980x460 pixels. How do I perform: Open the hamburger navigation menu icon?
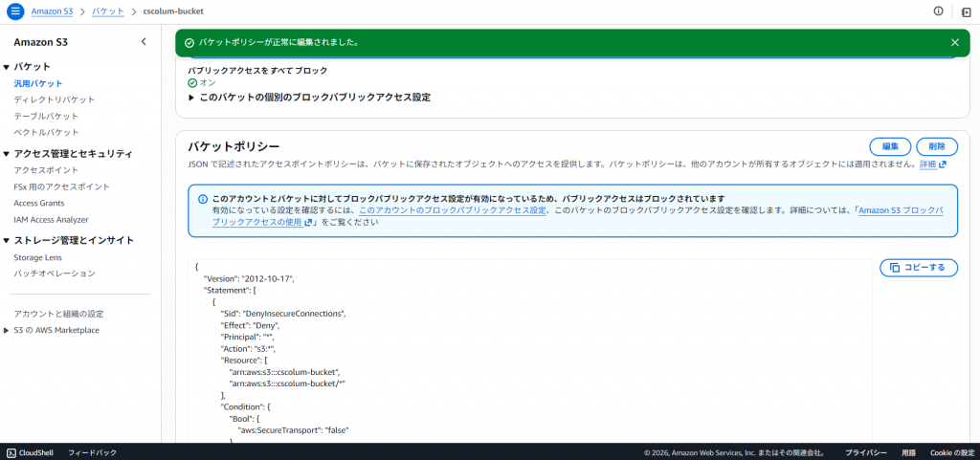[x=15, y=11]
